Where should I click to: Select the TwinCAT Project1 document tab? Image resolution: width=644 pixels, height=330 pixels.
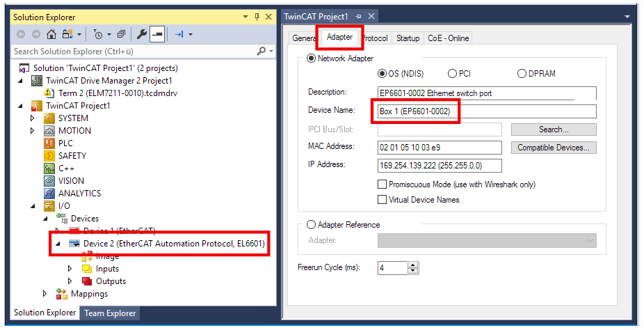click(316, 17)
